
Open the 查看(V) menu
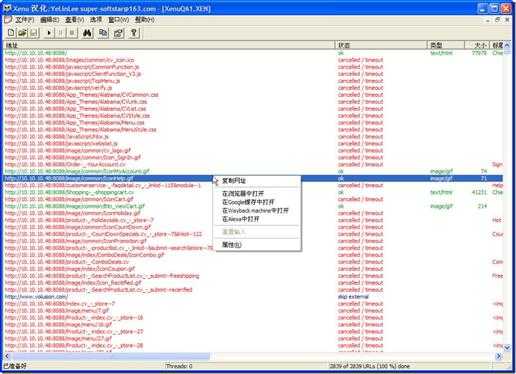point(74,20)
